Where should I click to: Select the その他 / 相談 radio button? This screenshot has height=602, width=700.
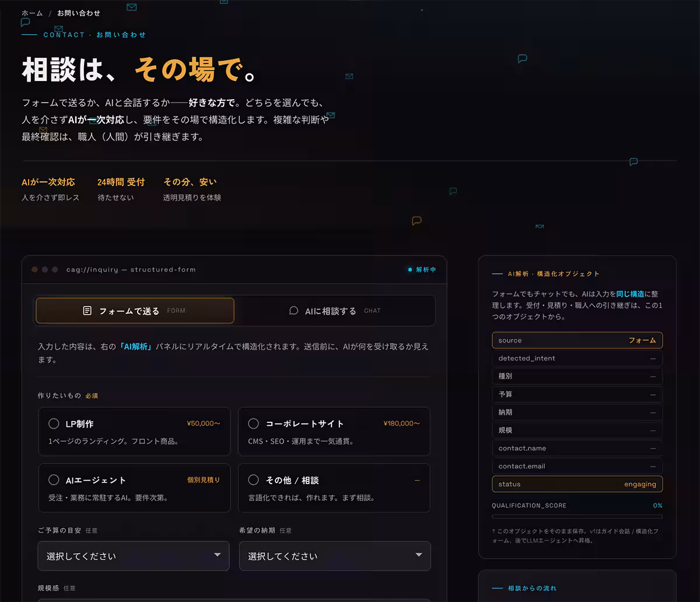coord(253,480)
